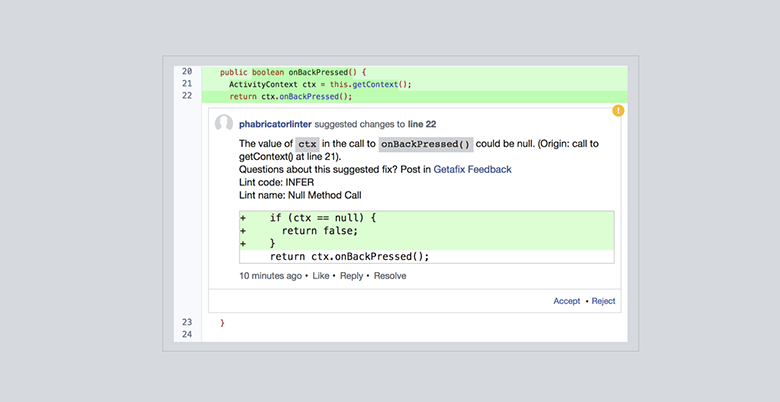Accept the suggested null check fix
Image resolution: width=780 pixels, height=402 pixels.
click(567, 301)
